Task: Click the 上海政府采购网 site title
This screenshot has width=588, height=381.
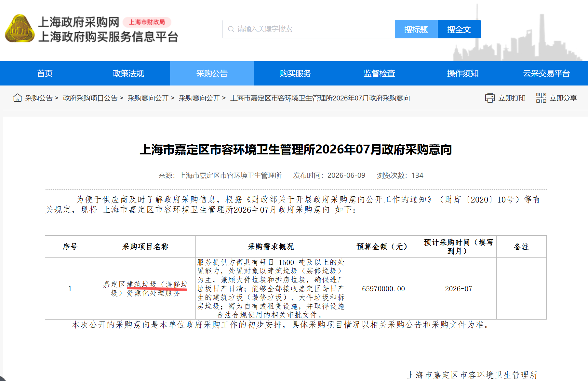Action: [79, 22]
